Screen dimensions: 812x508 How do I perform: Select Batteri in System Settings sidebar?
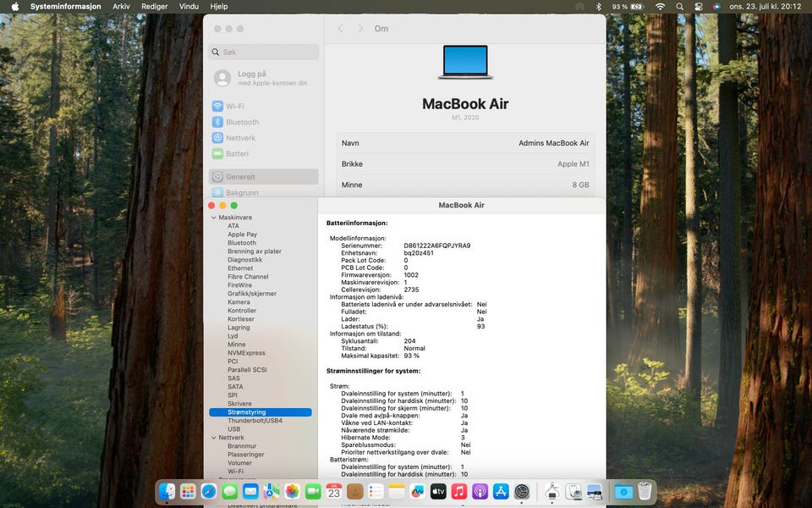(264, 154)
